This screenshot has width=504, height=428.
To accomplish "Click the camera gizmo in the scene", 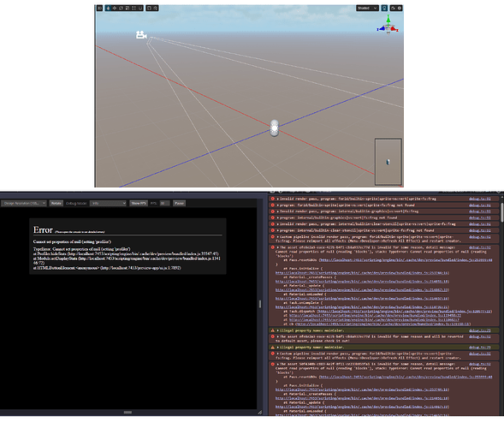I will 141,35.
